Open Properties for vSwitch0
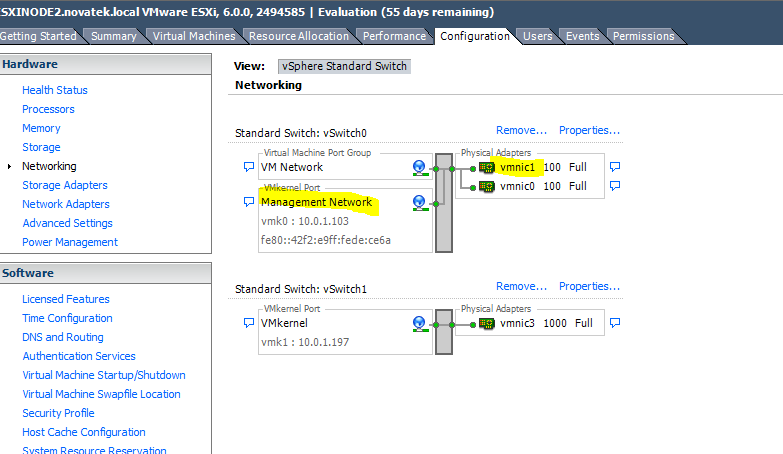The height and width of the screenshot is (454, 783). (589, 130)
